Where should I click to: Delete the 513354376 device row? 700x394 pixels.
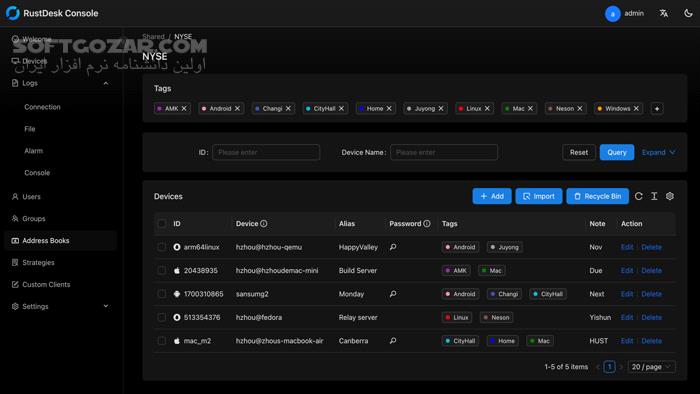click(x=651, y=317)
